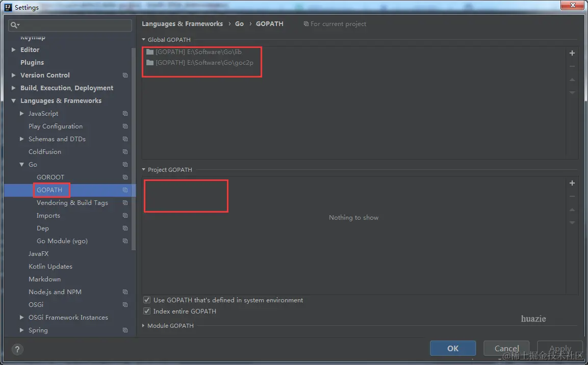Open the Plugins settings page
Viewport: 588px width, 365px height.
32,62
